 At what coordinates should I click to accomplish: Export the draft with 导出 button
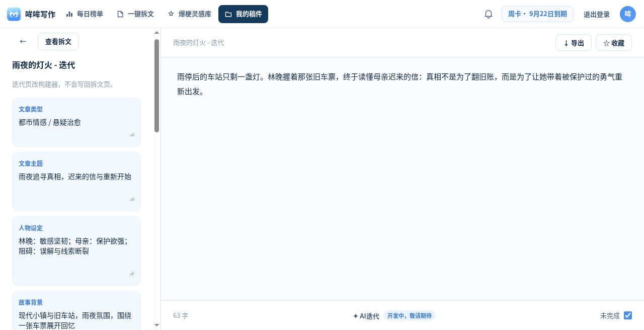click(x=574, y=43)
